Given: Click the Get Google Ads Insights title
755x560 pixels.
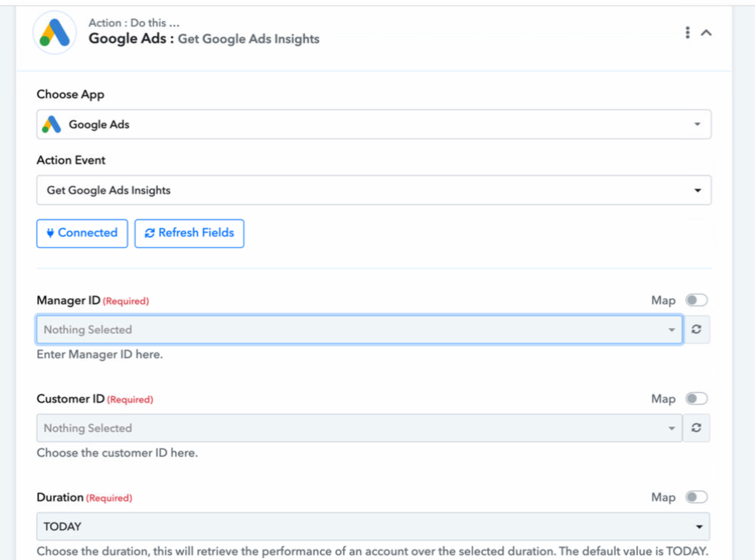Looking at the screenshot, I should (249, 39).
